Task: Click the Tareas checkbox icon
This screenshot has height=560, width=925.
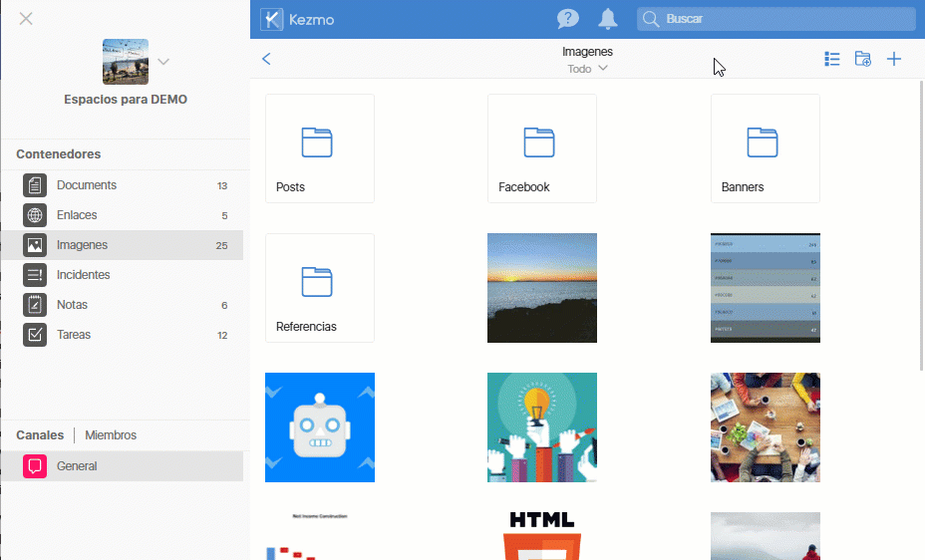Action: tap(35, 335)
